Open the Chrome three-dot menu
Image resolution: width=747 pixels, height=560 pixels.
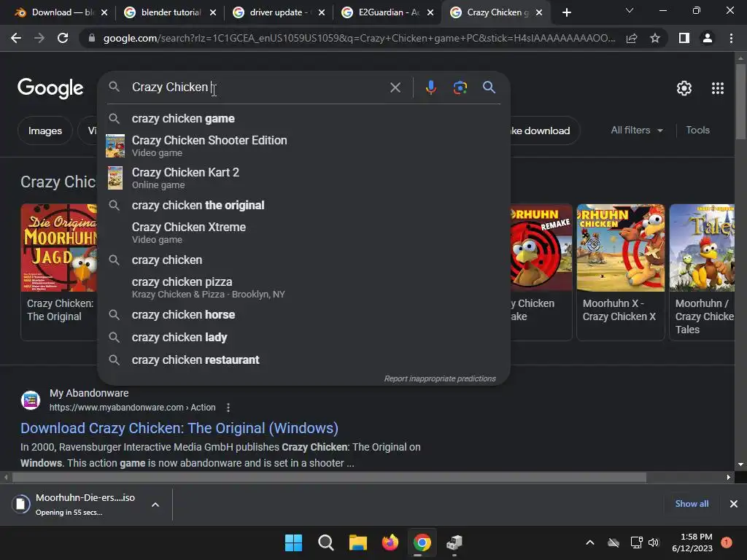731,38
